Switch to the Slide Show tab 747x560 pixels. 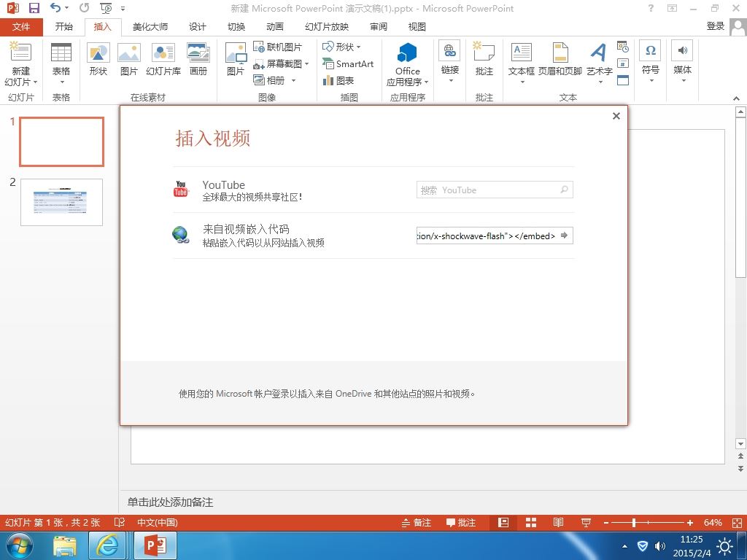(326, 27)
